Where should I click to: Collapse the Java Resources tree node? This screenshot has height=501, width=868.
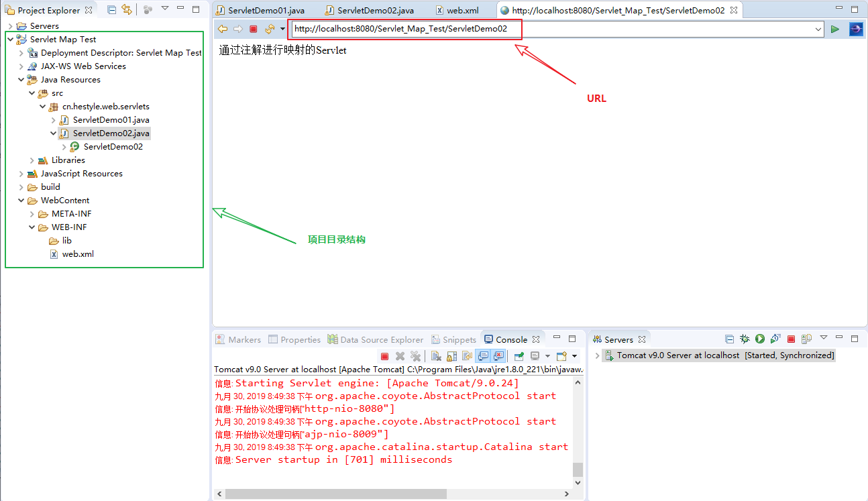coord(21,79)
